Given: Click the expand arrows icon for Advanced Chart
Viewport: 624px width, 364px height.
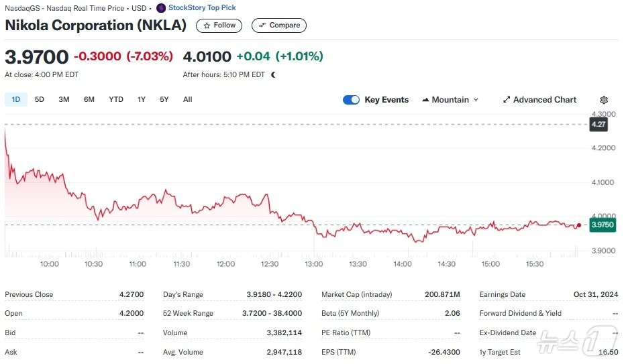Looking at the screenshot, I should pos(507,100).
